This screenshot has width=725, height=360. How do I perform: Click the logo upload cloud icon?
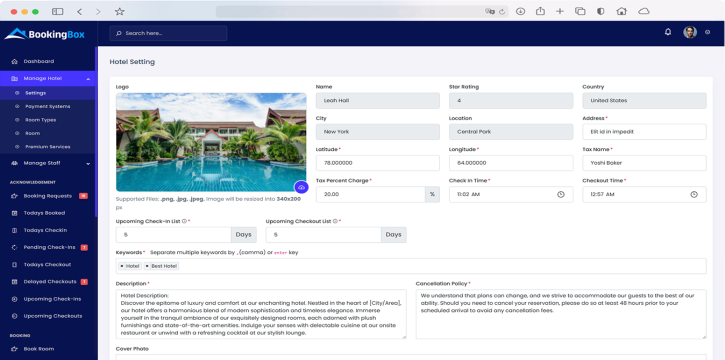click(301, 188)
